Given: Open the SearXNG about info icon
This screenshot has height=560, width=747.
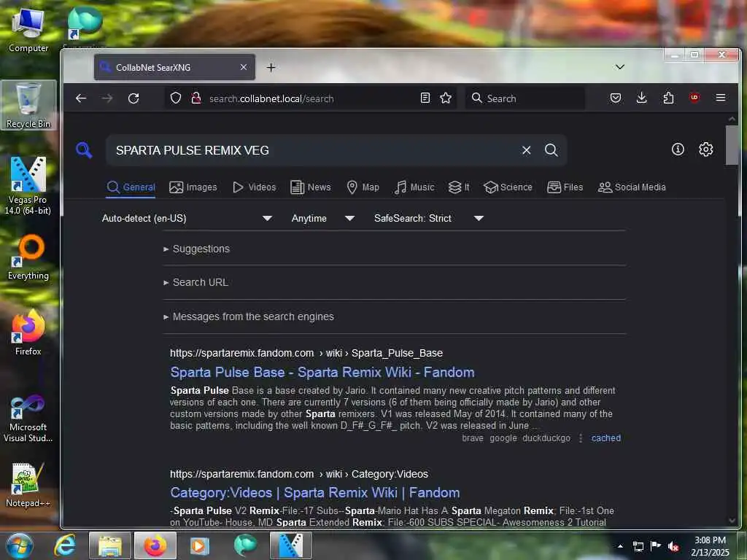Looking at the screenshot, I should point(678,149).
